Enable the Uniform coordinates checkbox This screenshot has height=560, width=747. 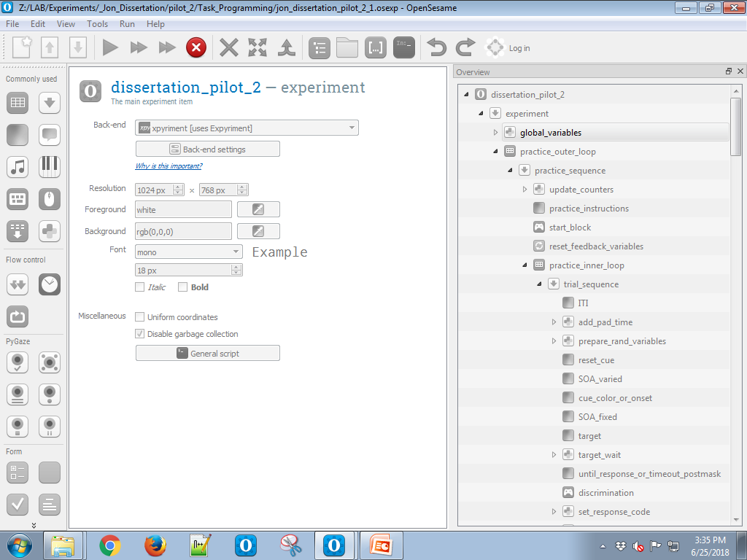click(x=140, y=317)
